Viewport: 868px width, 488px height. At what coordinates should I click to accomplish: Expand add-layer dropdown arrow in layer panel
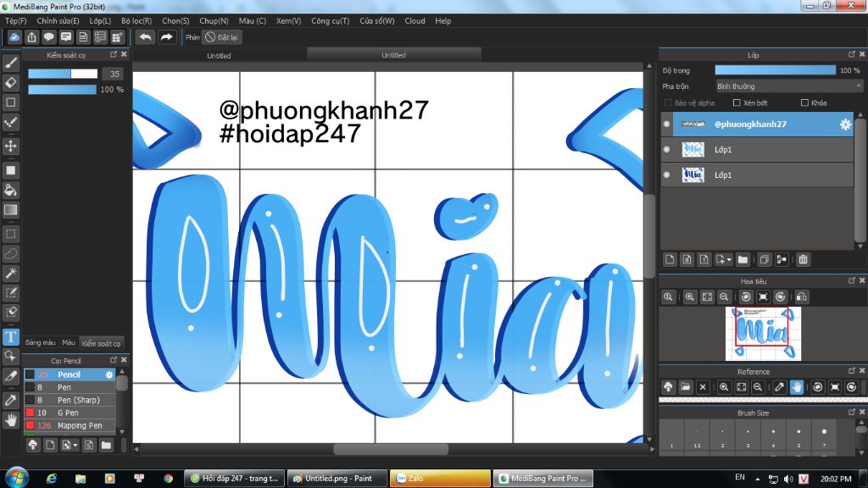pyautogui.click(x=729, y=259)
